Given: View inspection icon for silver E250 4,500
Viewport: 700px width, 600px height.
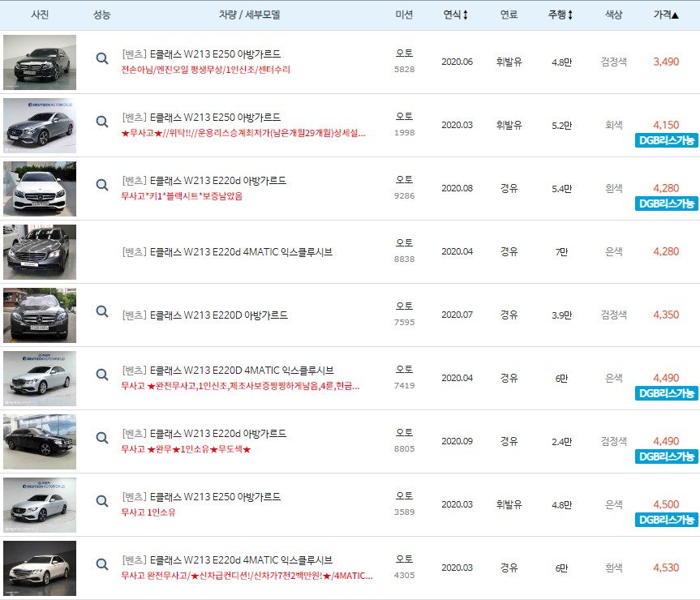Looking at the screenshot, I should (101, 501).
